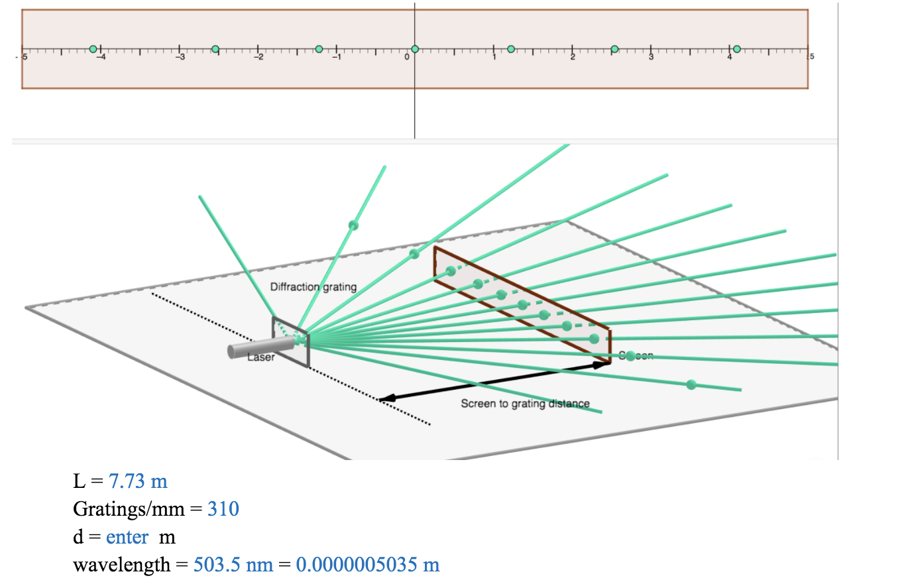Select the central maximum dot at 0 on ruler
924x586 pixels.
point(415,48)
